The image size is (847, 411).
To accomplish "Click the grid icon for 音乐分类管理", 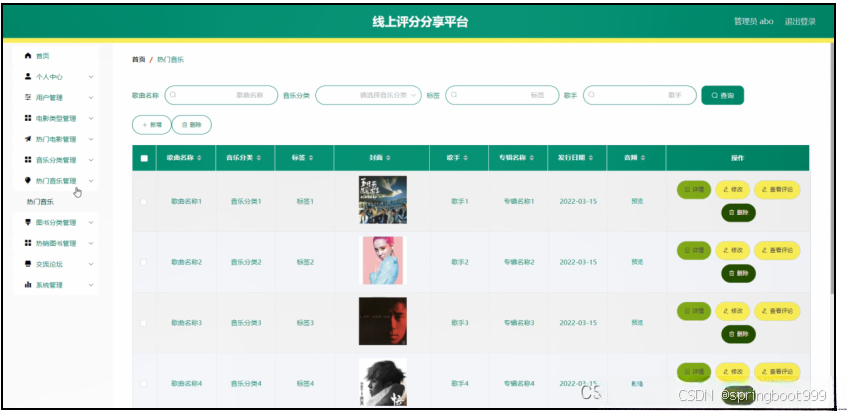I will (x=28, y=160).
